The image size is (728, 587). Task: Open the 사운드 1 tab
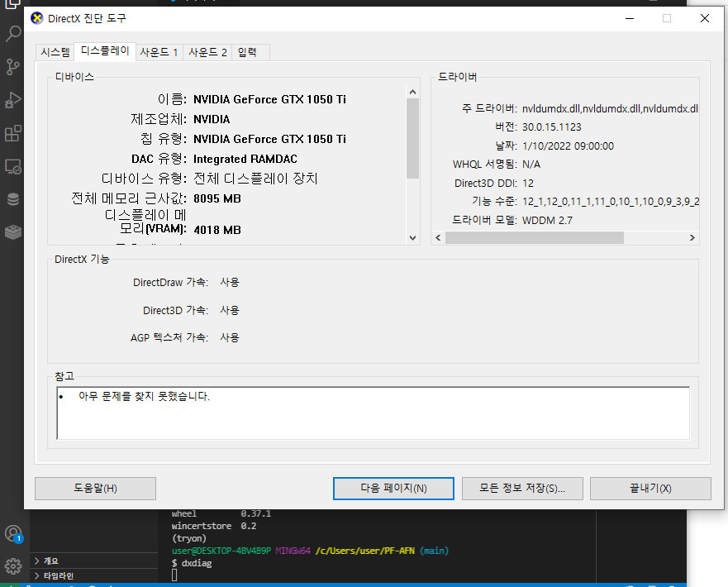pos(159,52)
